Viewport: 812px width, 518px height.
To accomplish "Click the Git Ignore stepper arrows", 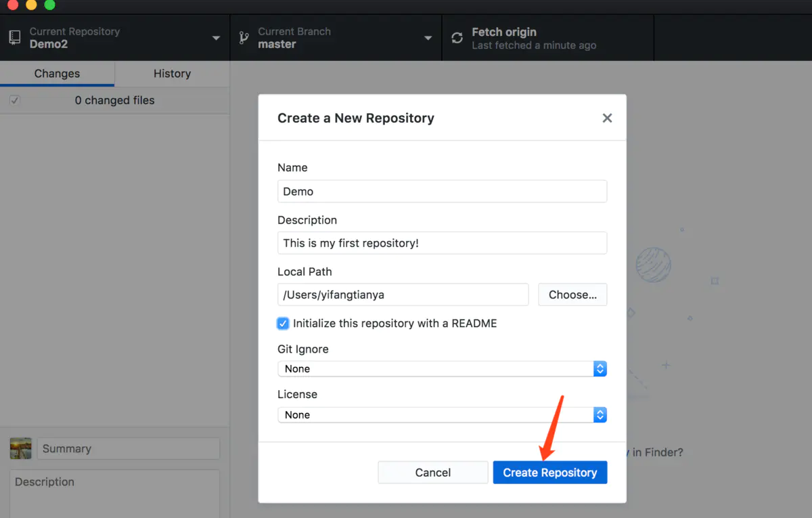I will tap(600, 368).
